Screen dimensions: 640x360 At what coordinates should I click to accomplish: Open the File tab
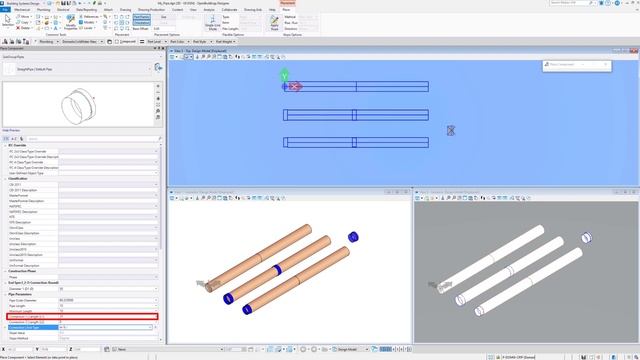[5, 9]
